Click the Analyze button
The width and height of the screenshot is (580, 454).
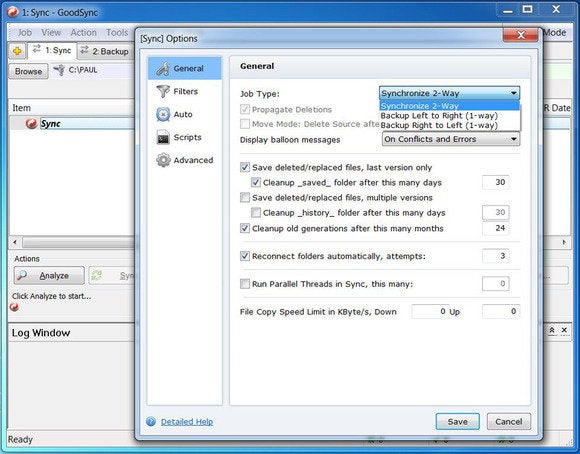[49, 276]
